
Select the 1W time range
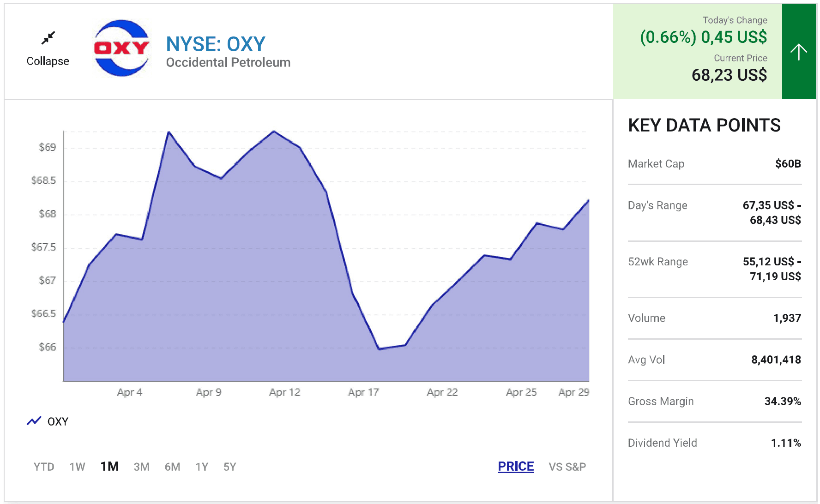[x=77, y=467]
